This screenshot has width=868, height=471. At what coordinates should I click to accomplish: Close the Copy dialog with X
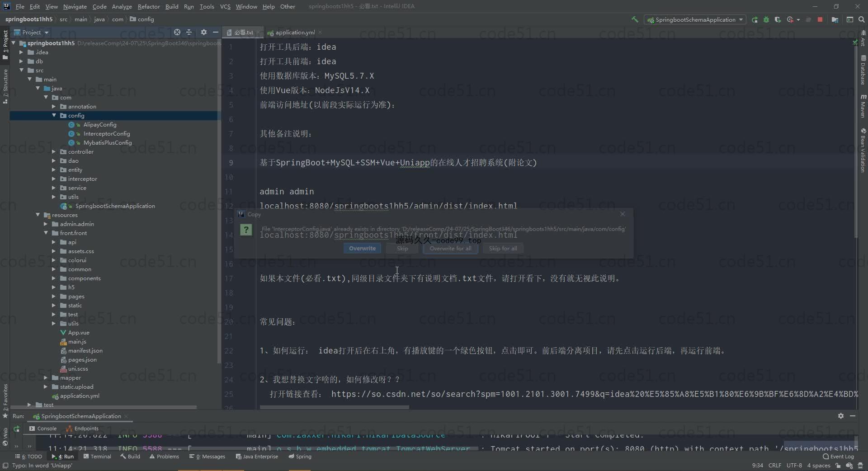pyautogui.click(x=623, y=214)
